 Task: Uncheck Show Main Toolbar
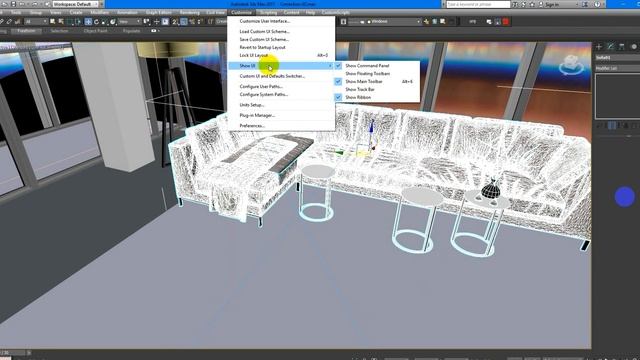coord(364,82)
